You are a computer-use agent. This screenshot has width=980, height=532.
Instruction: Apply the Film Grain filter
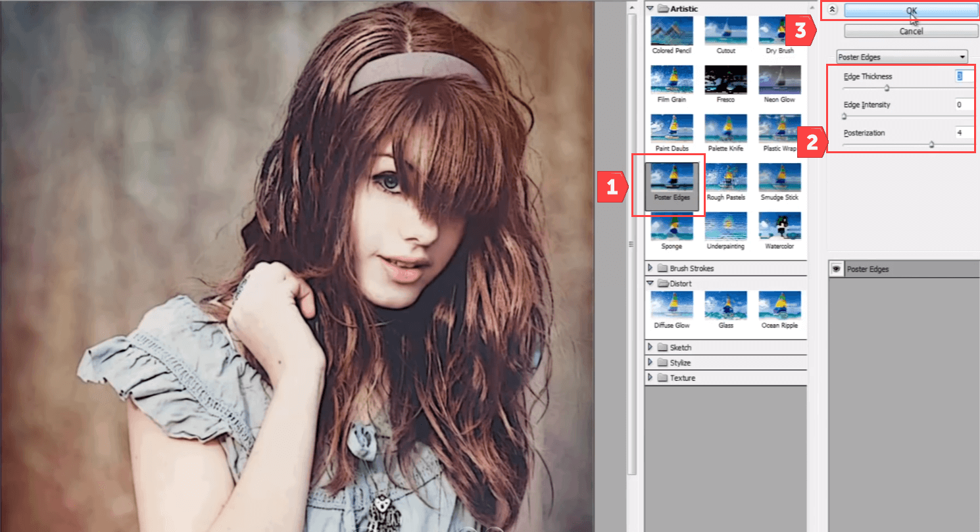click(x=672, y=80)
